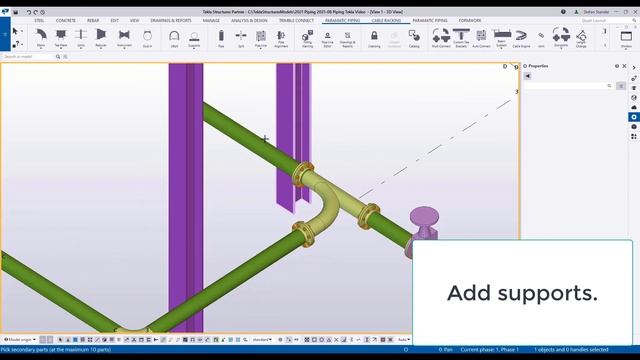
Task: Click the search magnifier beside Search in model
Action: point(58,57)
